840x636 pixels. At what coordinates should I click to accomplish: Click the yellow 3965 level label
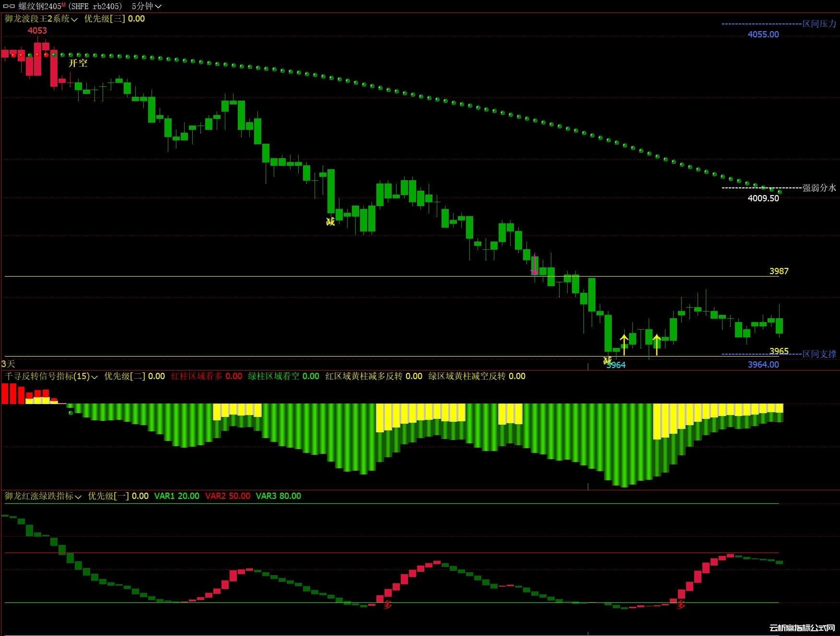click(779, 351)
